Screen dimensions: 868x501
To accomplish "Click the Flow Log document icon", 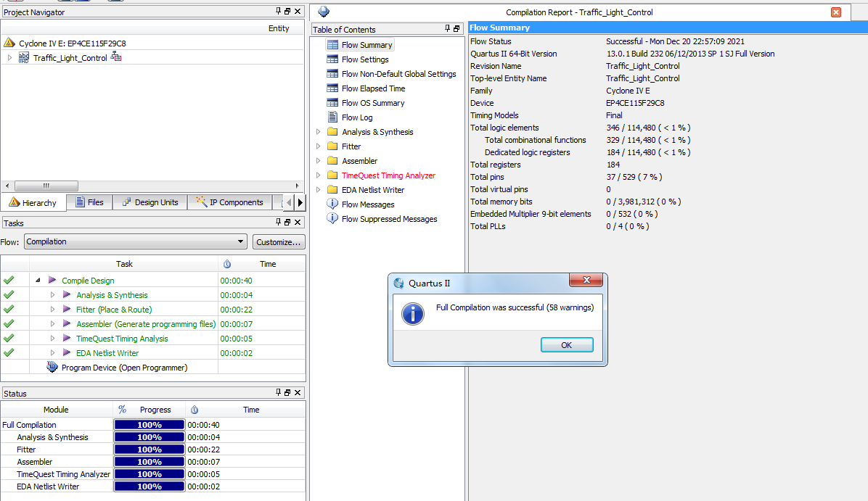I will (x=332, y=117).
